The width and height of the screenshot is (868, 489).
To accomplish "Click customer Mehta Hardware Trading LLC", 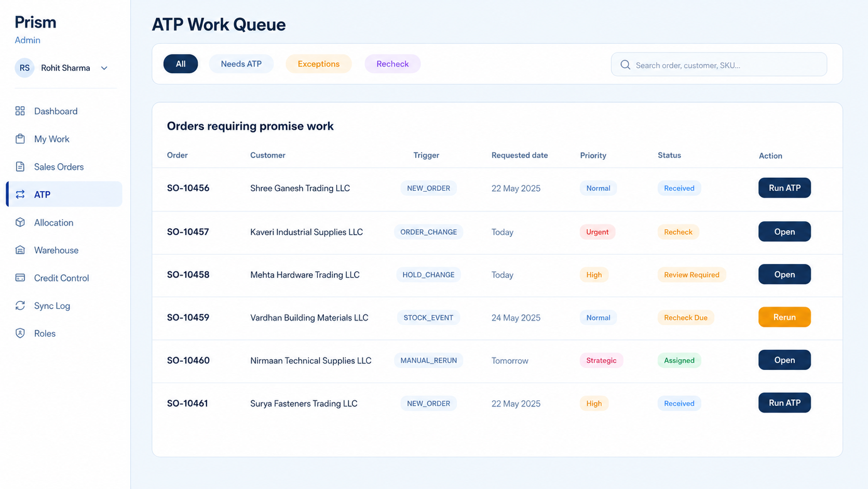I will point(305,274).
